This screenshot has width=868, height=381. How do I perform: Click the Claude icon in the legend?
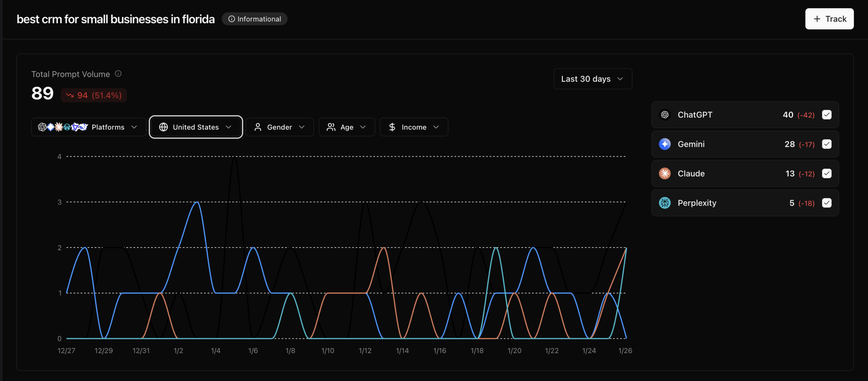(665, 173)
